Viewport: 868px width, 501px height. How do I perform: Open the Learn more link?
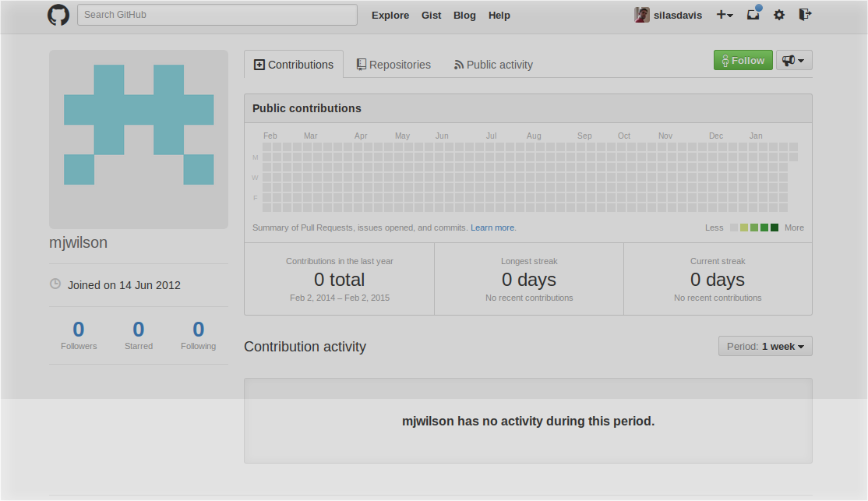point(492,228)
